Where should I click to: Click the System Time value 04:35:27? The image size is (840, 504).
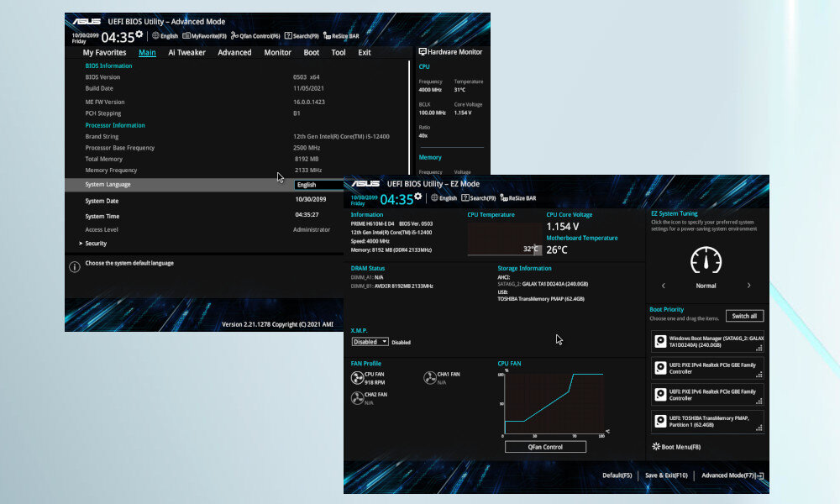tap(307, 214)
